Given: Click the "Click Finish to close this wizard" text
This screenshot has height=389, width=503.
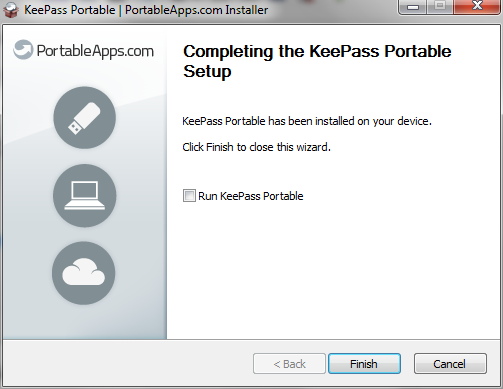Looking at the screenshot, I should point(256,147).
